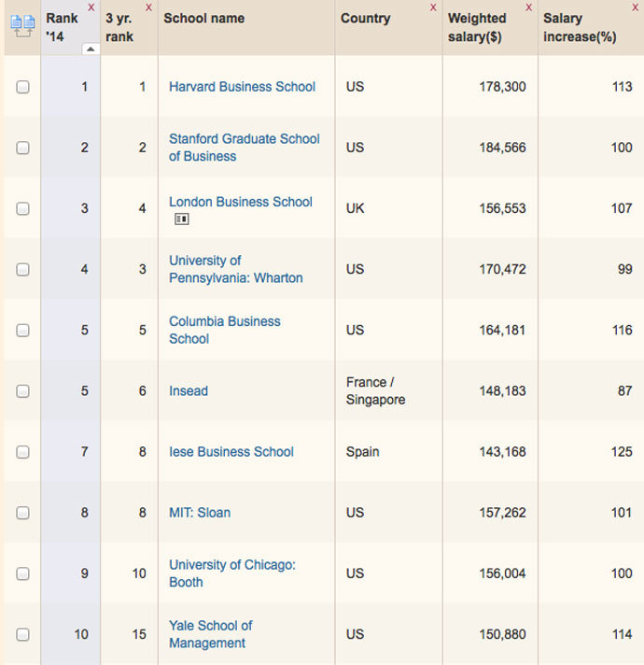Viewport: 644px width, 665px height.
Task: Open Stanford Graduate School of Business link
Action: pyautogui.click(x=244, y=148)
